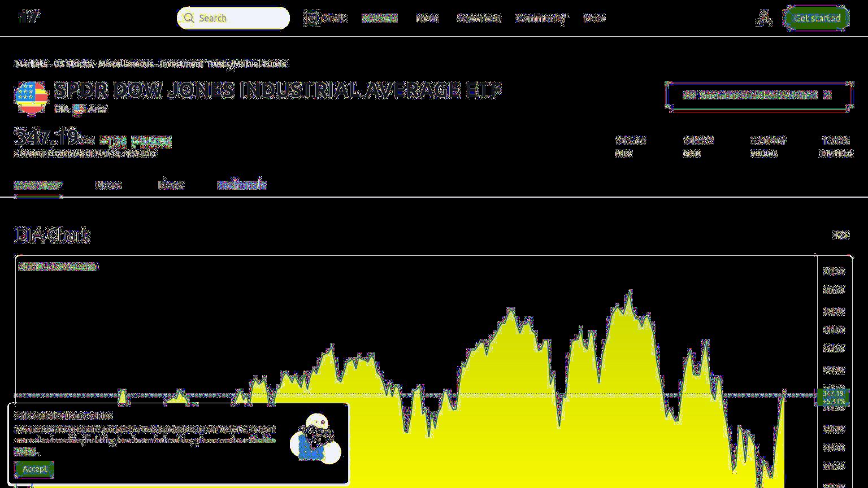Screen dimensions: 868x488
Task: Click See more on advanced chart button
Action: [x=759, y=95]
